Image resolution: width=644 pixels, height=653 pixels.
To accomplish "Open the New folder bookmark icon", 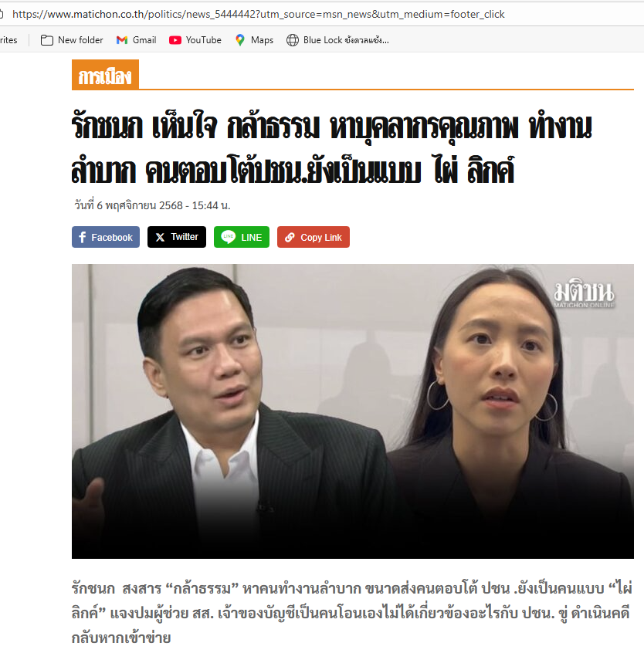I will click(46, 40).
